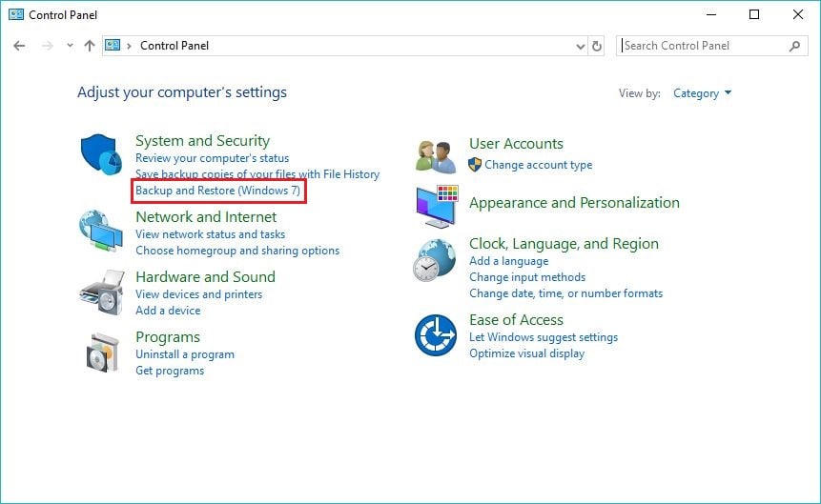Click Change input methods

[x=527, y=277]
